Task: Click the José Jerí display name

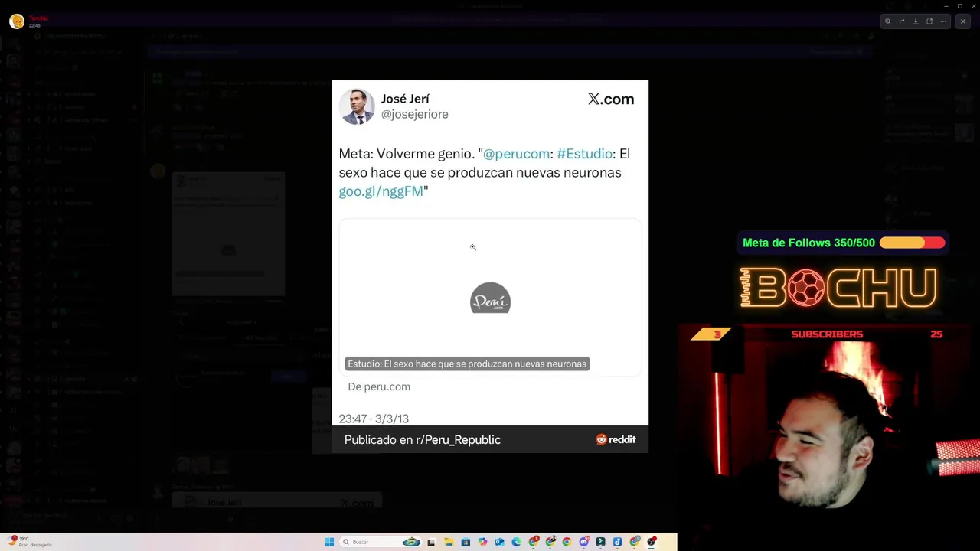Action: click(405, 99)
